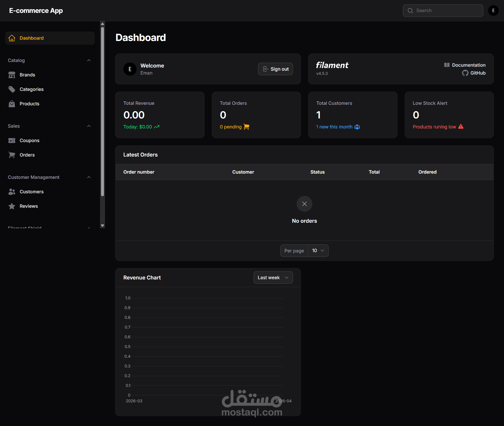The height and width of the screenshot is (426, 504).
Task: Open the Reviews menu item
Action: 29,206
